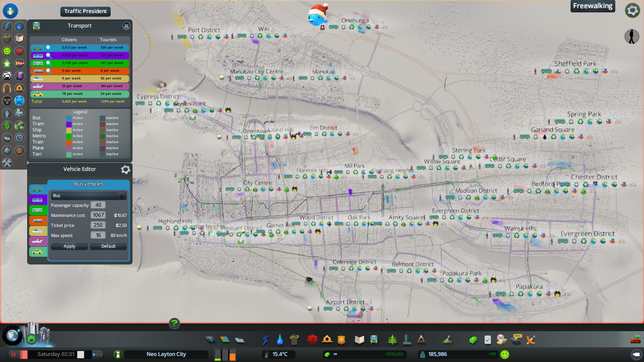The image size is (644, 362).
Task: Switch to the Taxi vehicles tab
Action: click(38, 252)
